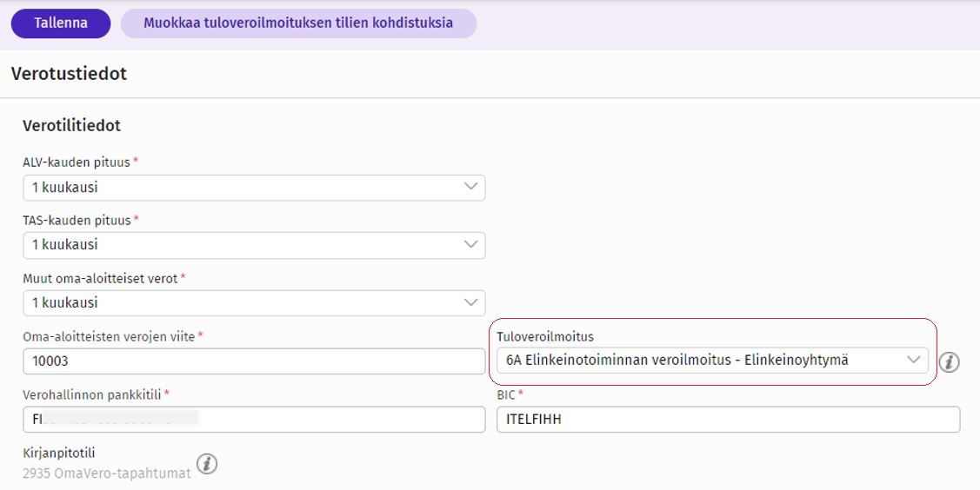
Task: Click the Verotustiedot page heading
Action: [69, 74]
